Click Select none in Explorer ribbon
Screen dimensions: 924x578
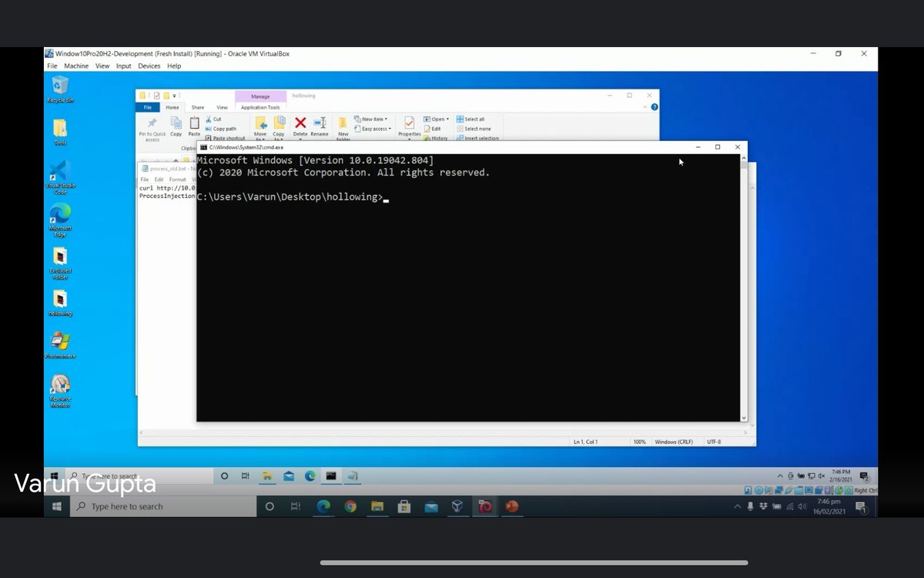[x=474, y=129]
